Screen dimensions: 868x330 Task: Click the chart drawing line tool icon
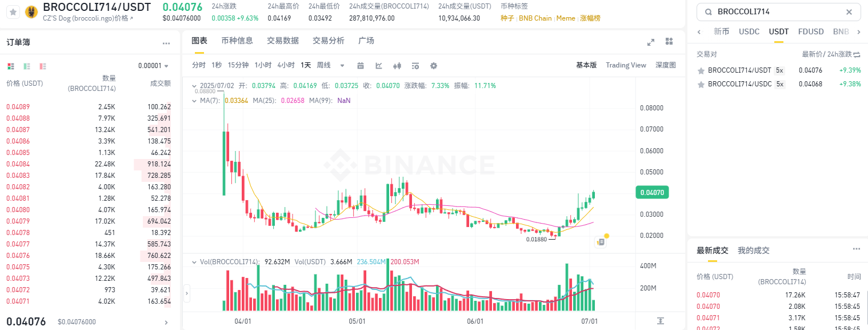tap(379, 65)
